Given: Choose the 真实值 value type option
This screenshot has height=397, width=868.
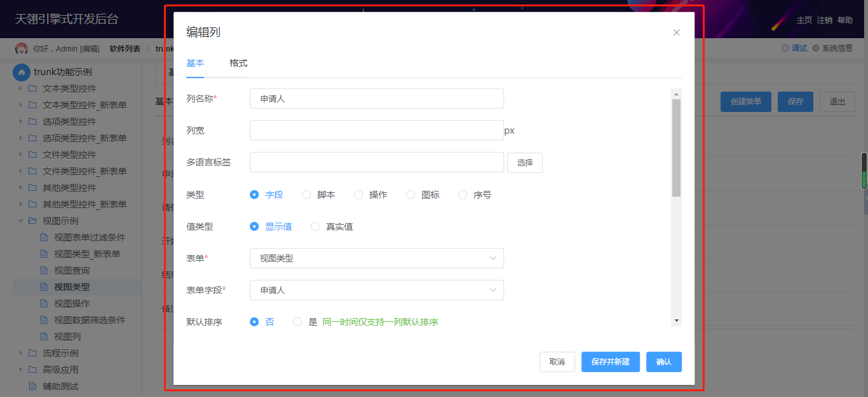Looking at the screenshot, I should [x=315, y=226].
